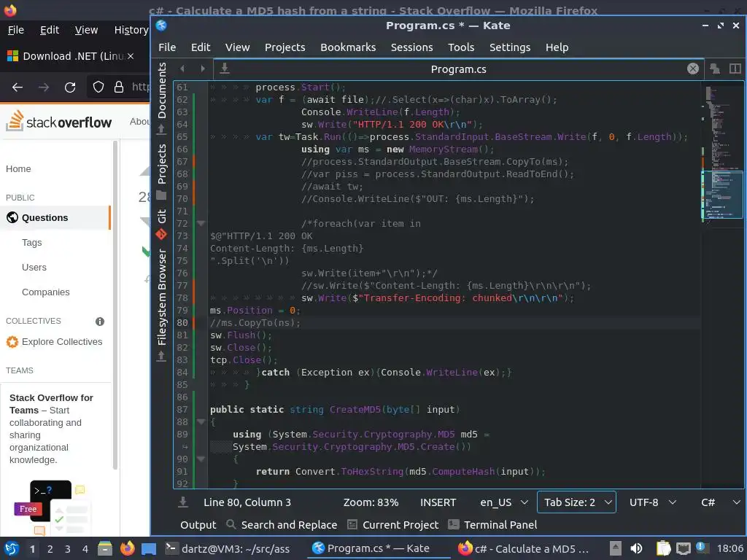Open Companies in Stack Overflow sidebar

pyautogui.click(x=46, y=292)
